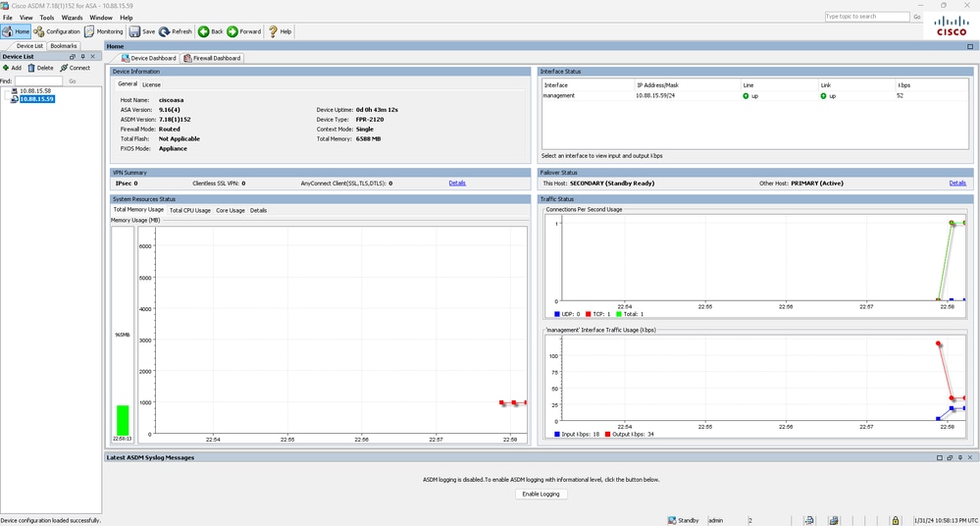Viewport: 980px width, 526px height.
Task: Open the Configuration view from toolbar
Action: coord(57,31)
